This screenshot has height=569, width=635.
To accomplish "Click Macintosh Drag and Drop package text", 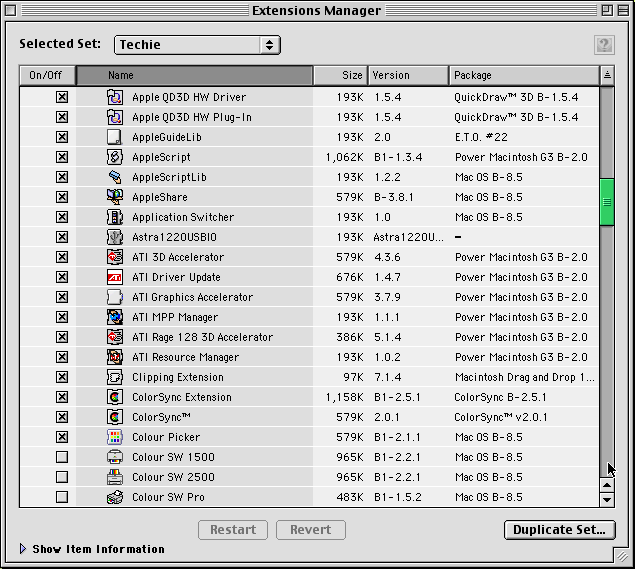I will tap(525, 377).
